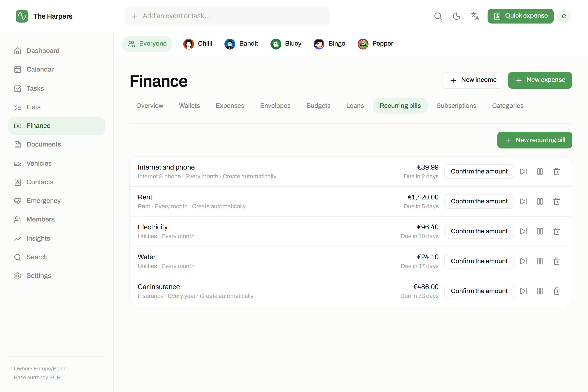Switch to the Overview tab
The height and width of the screenshot is (392, 588).
149,106
